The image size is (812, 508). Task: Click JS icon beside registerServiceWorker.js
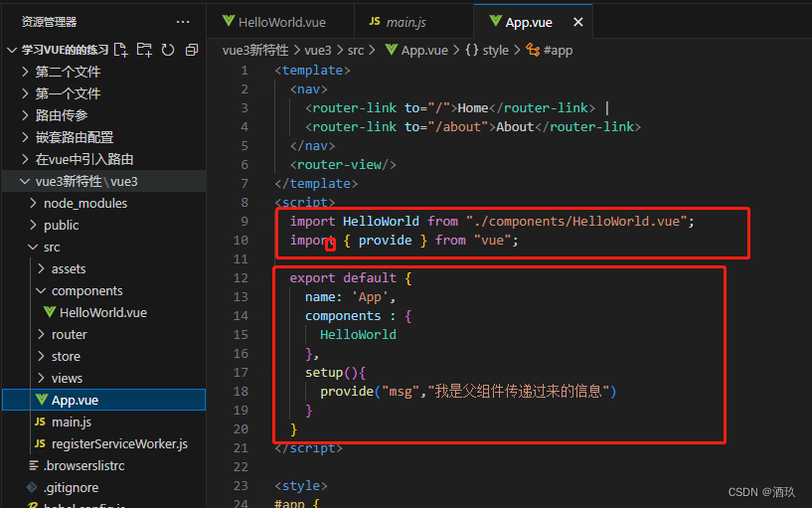[x=41, y=443]
